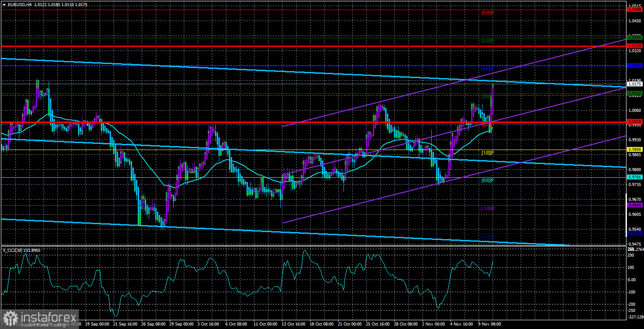Click the red 1.0339 price level tag
Screen dimensions: 644x329
[x=634, y=46]
